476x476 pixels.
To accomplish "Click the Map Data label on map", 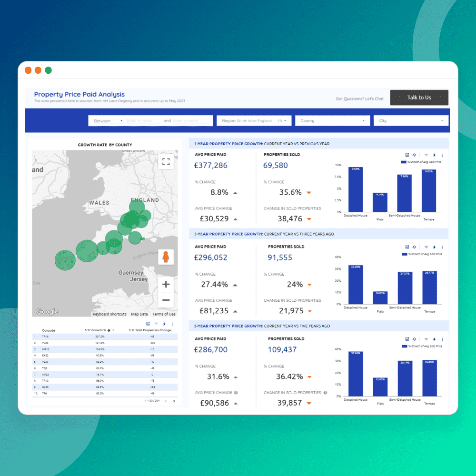I will pos(139,314).
